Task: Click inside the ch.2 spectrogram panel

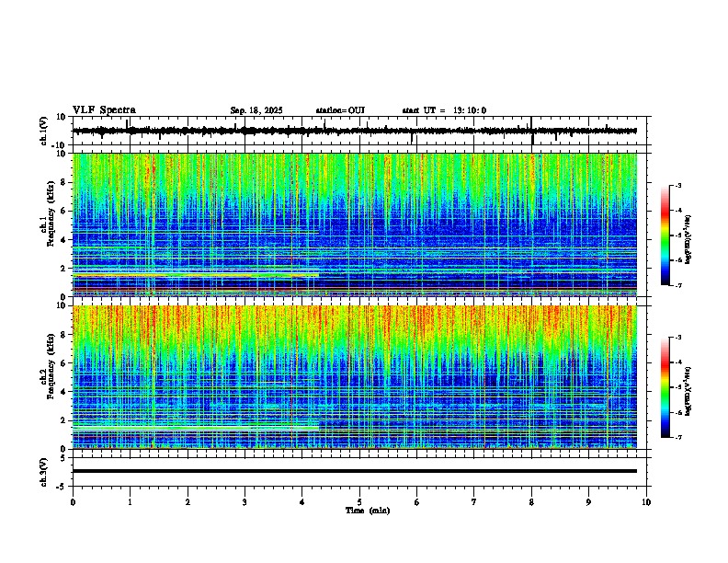Action: pyautogui.click(x=355, y=377)
